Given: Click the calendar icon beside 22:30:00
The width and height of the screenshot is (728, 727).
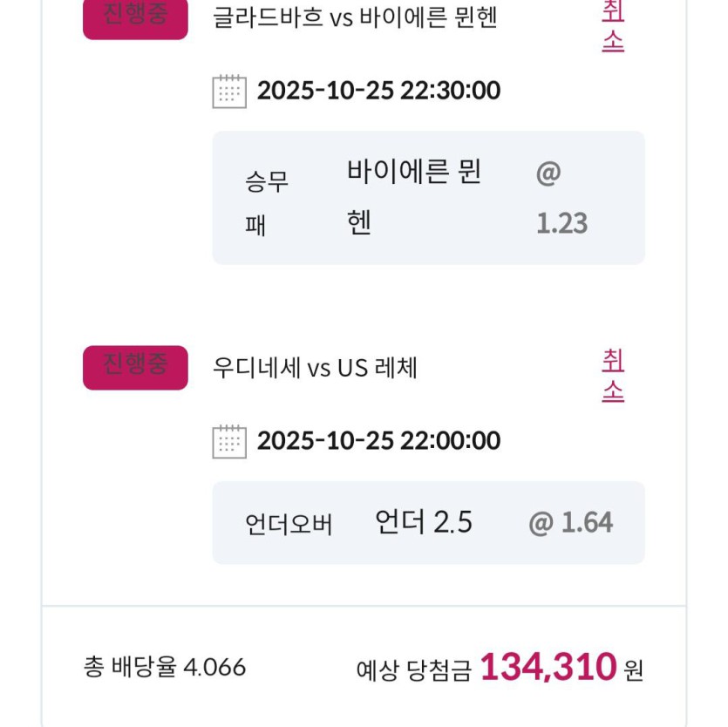Looking at the screenshot, I should tap(229, 91).
